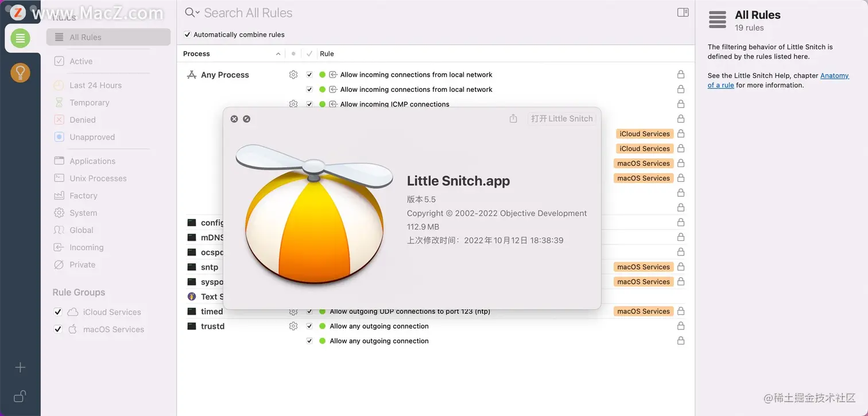Toggle the inspector panel icon beside the search field
The height and width of the screenshot is (416, 868).
(683, 12)
